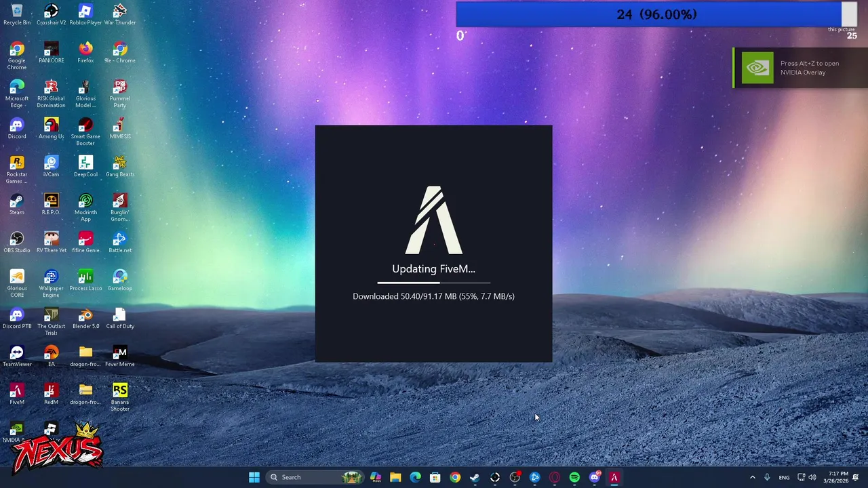Switch to Discord in the taskbar
The height and width of the screenshot is (488, 868).
pyautogui.click(x=595, y=477)
